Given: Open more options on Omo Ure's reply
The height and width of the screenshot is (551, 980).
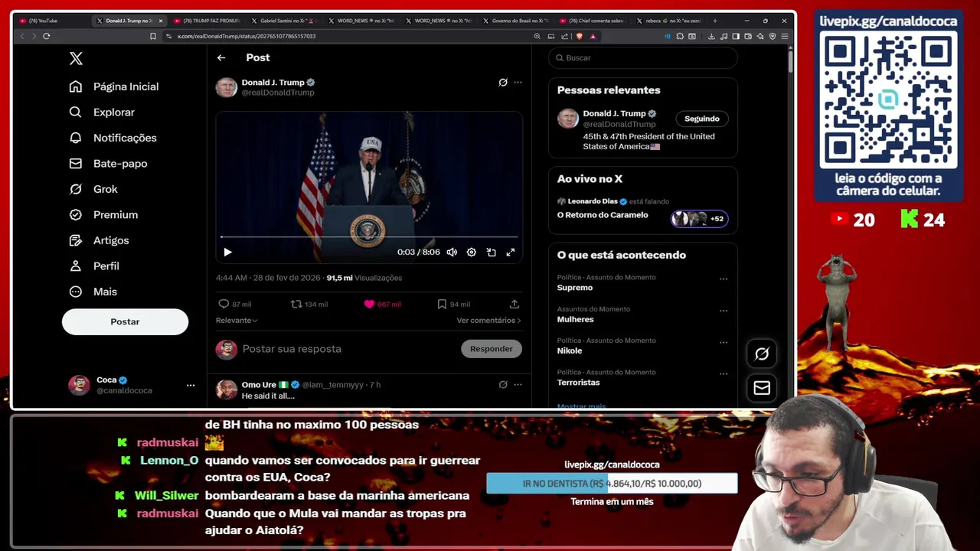Looking at the screenshot, I should (518, 384).
